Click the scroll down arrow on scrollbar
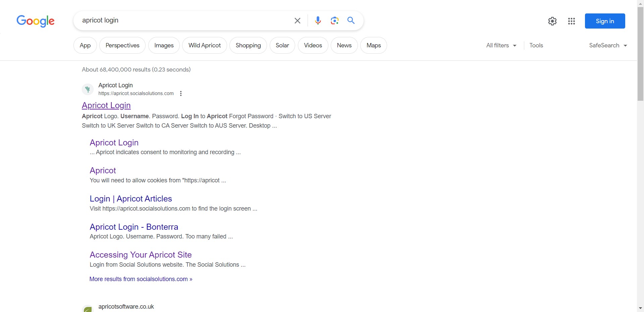Screen dimensions: 644x312 [640, 308]
